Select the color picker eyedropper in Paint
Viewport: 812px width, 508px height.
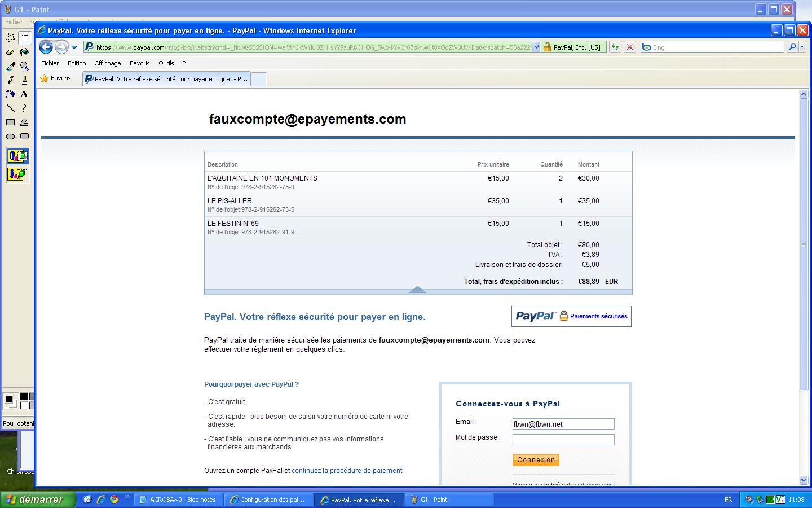click(x=11, y=66)
